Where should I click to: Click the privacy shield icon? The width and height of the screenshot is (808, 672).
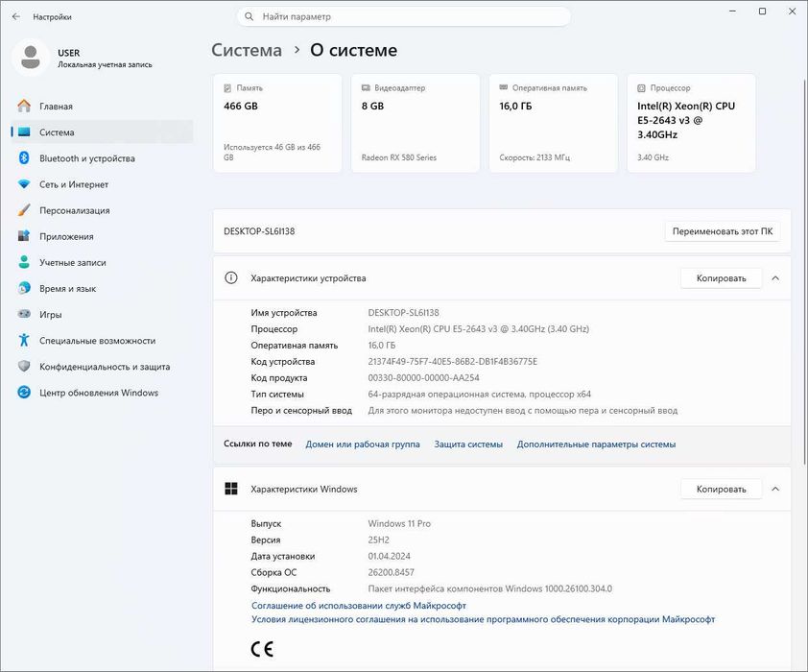[x=24, y=366]
